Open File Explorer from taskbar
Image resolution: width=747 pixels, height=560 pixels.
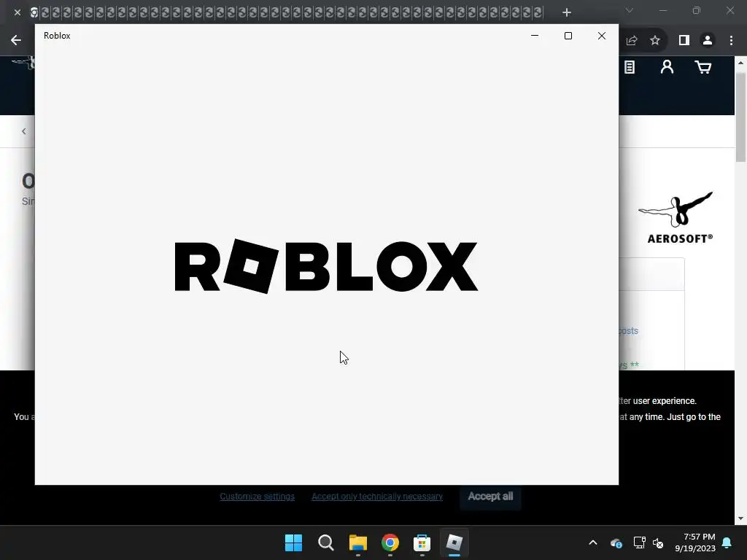357,542
